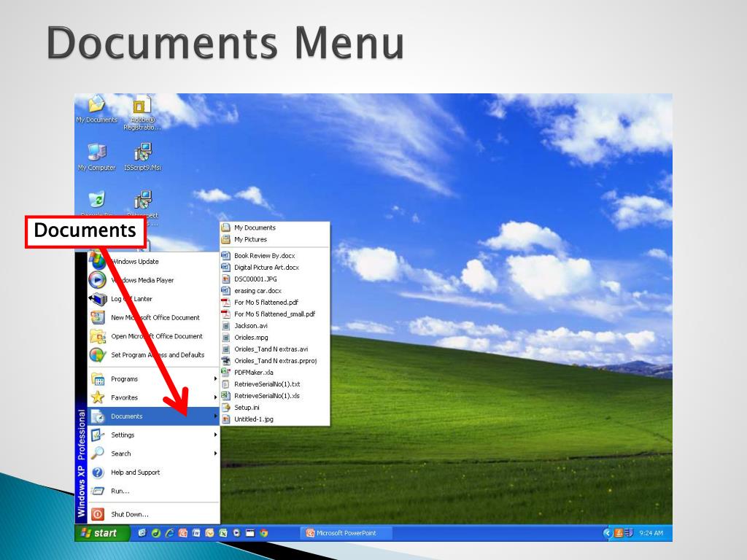Image resolution: width=747 pixels, height=560 pixels.
Task: Open DSC00001.JPG from recent documents
Action: coord(275,279)
